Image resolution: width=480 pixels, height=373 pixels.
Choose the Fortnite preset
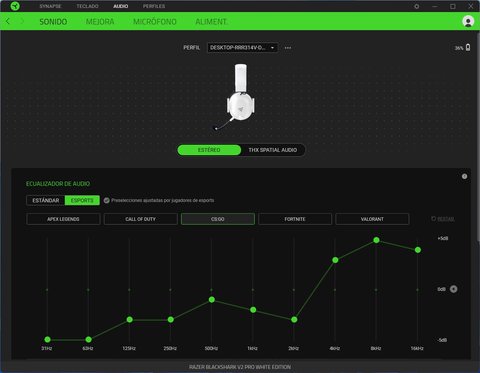tap(295, 219)
